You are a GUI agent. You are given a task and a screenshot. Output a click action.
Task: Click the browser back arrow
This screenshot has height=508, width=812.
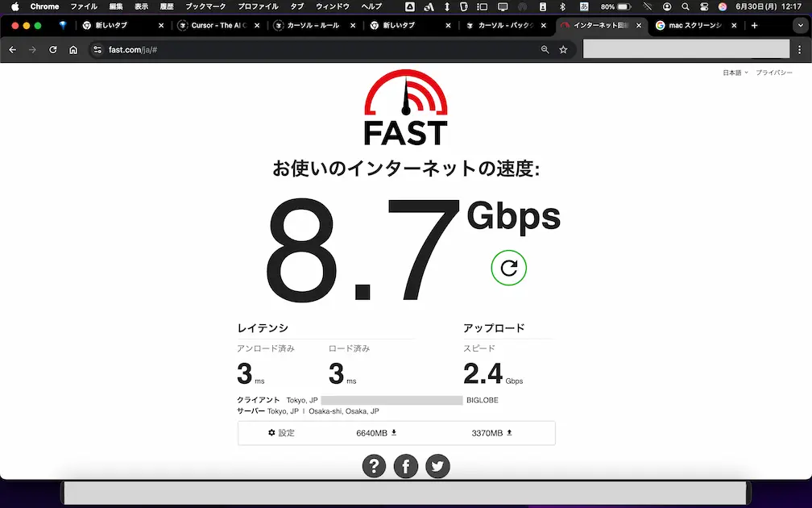(12, 50)
